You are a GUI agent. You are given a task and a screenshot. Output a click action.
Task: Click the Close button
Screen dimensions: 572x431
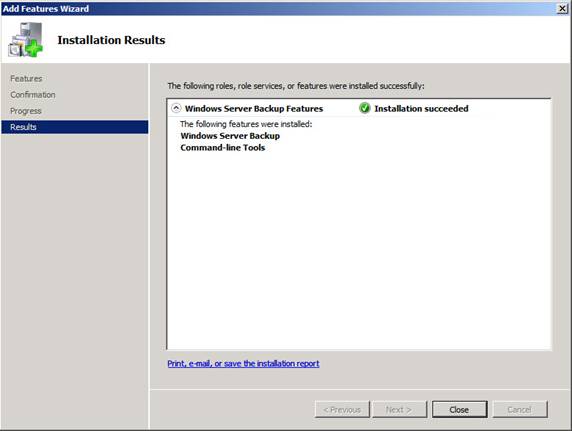coord(459,409)
